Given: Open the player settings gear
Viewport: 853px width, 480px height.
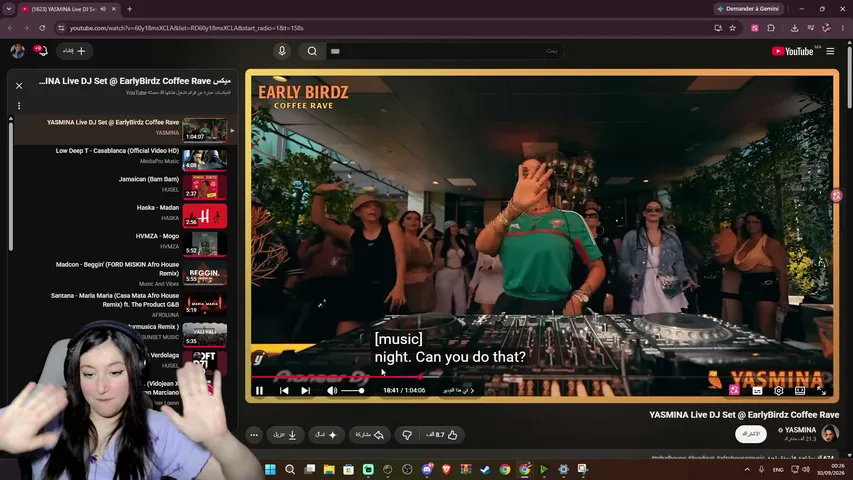Looking at the screenshot, I should tap(778, 390).
